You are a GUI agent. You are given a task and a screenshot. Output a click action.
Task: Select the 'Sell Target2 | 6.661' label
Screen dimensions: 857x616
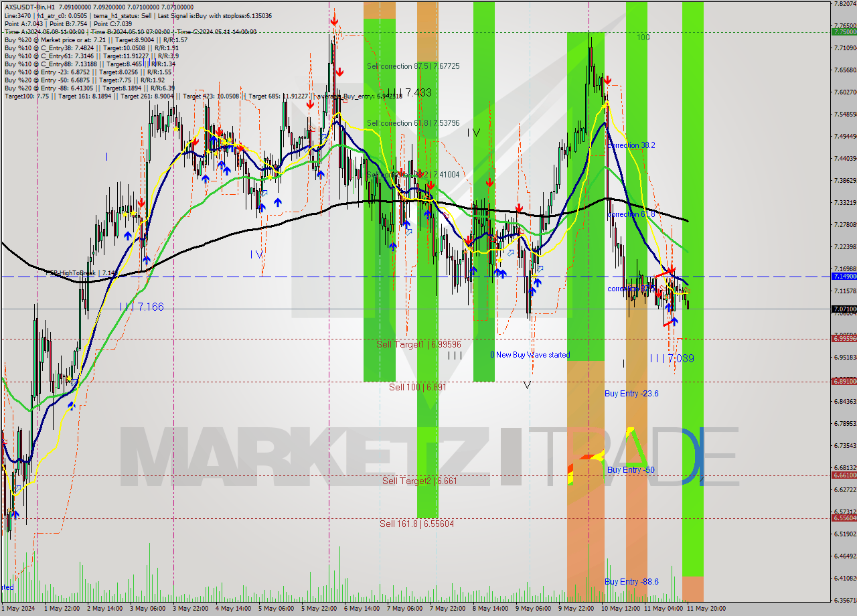click(420, 481)
